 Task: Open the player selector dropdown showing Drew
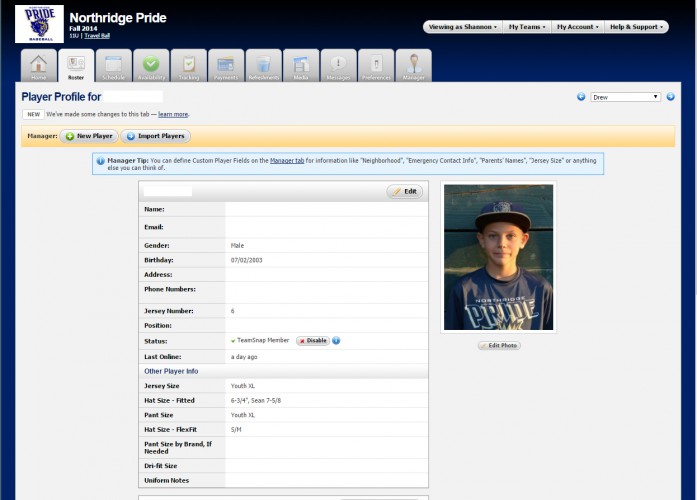click(x=626, y=97)
